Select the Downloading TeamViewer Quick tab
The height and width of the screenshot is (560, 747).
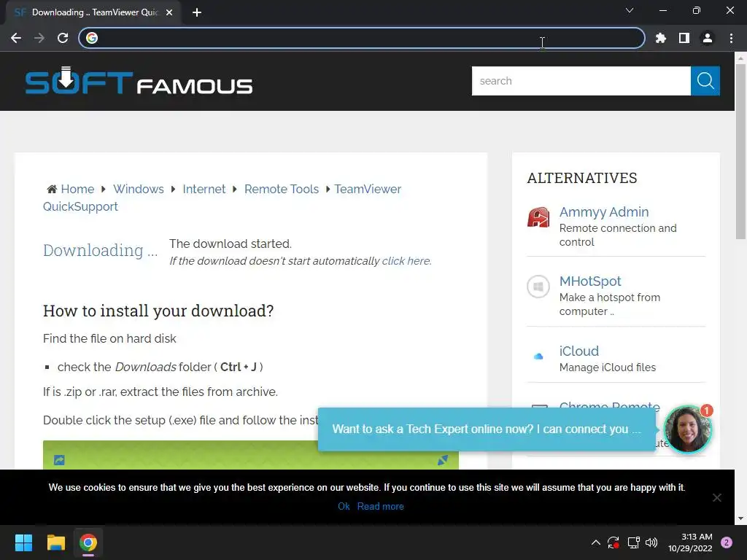click(93, 12)
